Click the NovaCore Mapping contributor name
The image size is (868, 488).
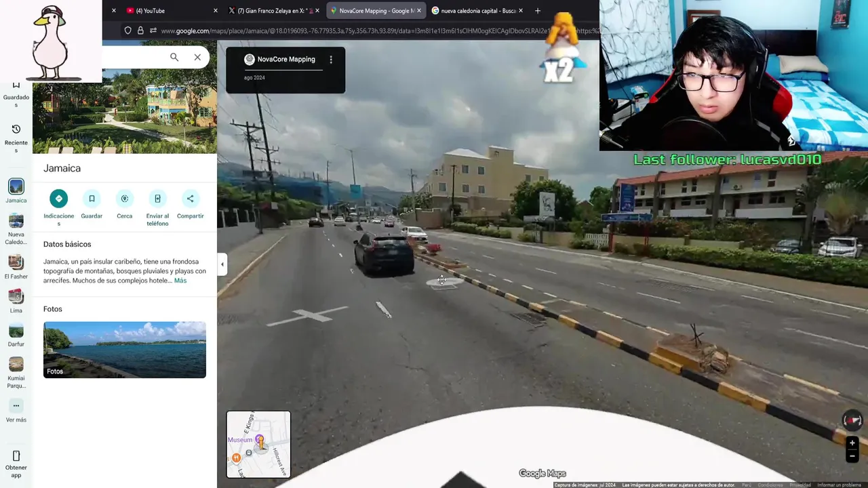[x=286, y=60]
